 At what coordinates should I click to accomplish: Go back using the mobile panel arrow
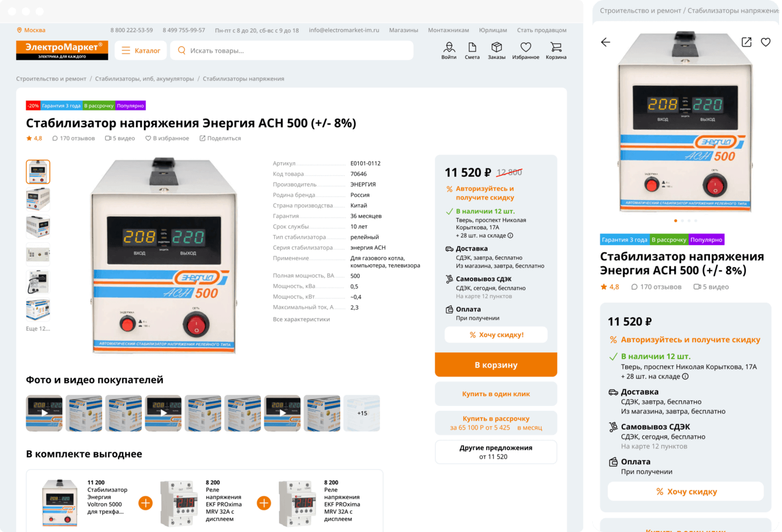click(605, 42)
